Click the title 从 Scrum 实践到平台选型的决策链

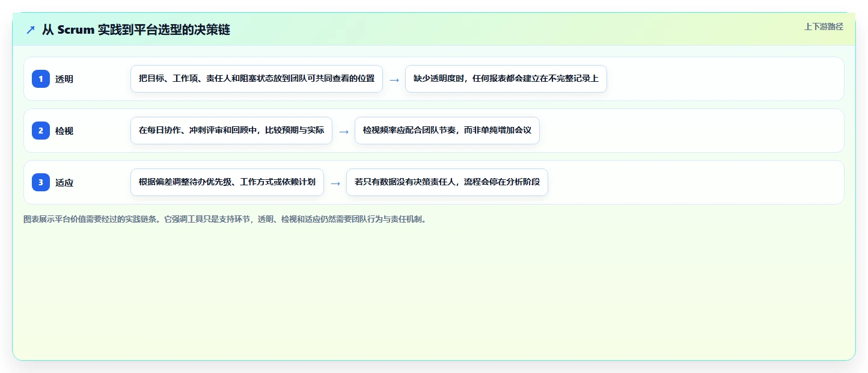(x=136, y=29)
